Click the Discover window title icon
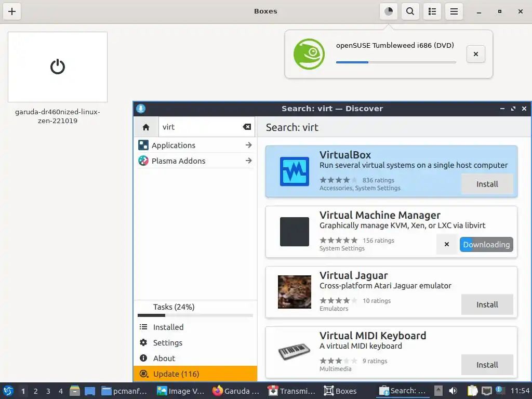 141,109
